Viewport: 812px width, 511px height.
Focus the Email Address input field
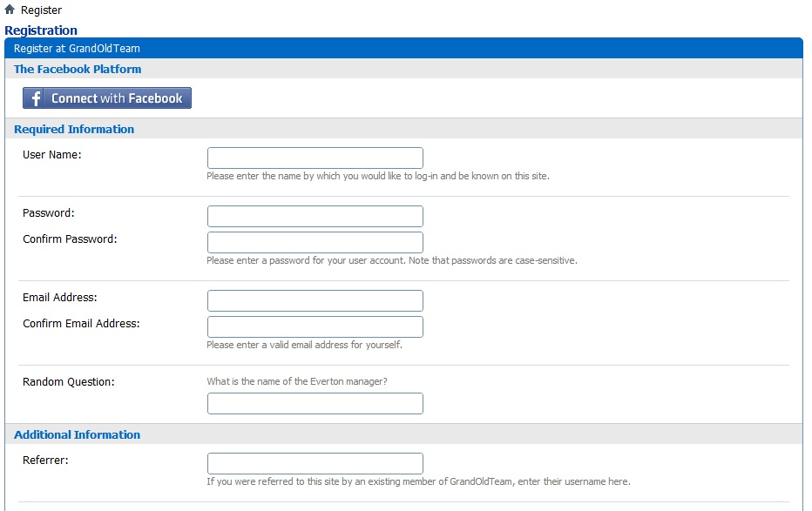pyautogui.click(x=315, y=300)
